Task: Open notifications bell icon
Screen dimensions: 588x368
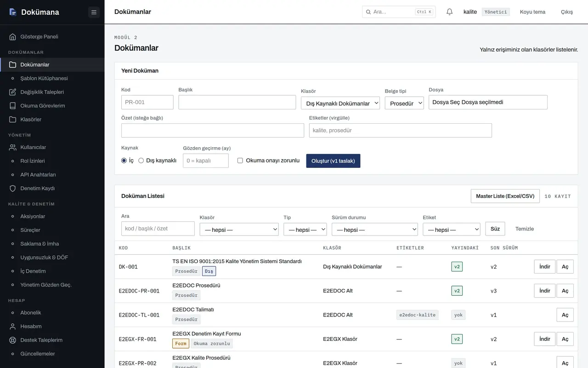Action: pos(450,12)
